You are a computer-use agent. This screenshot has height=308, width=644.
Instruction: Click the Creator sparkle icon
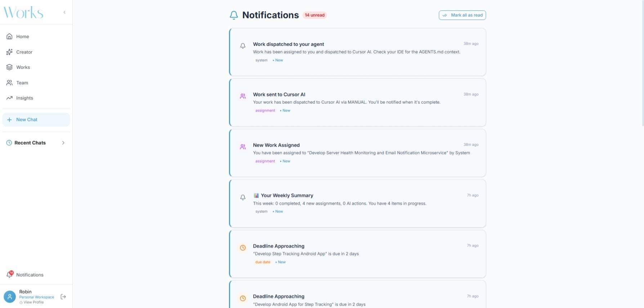pyautogui.click(x=9, y=52)
